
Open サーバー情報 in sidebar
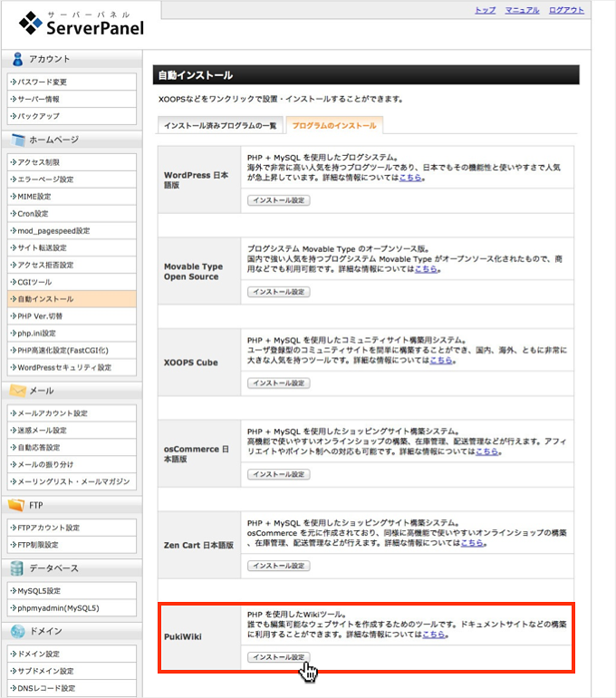click(72, 99)
